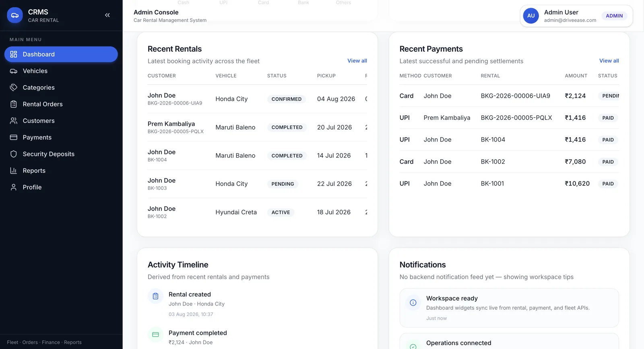This screenshot has height=349, width=644.
Task: Click the AU user avatar
Action: point(531,16)
